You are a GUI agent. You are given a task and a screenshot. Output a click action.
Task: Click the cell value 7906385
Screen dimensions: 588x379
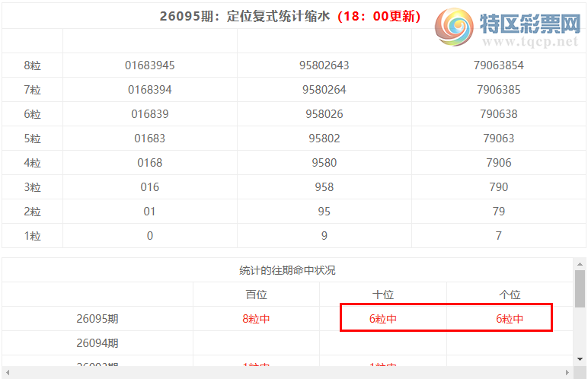[499, 90]
